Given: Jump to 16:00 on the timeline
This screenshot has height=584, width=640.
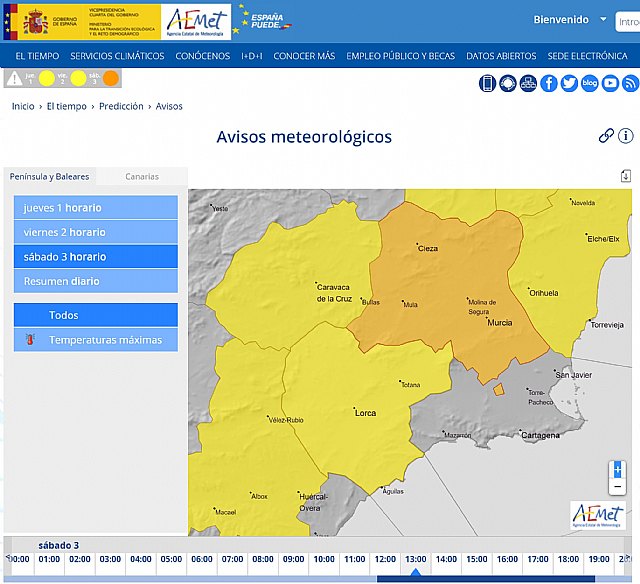Looking at the screenshot, I should [506, 559].
